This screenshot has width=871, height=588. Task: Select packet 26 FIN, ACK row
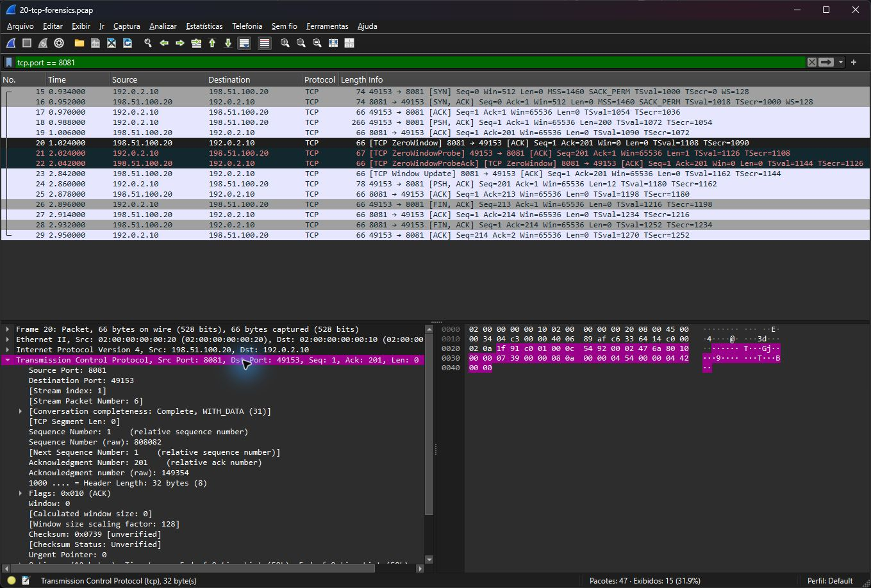click(x=436, y=204)
